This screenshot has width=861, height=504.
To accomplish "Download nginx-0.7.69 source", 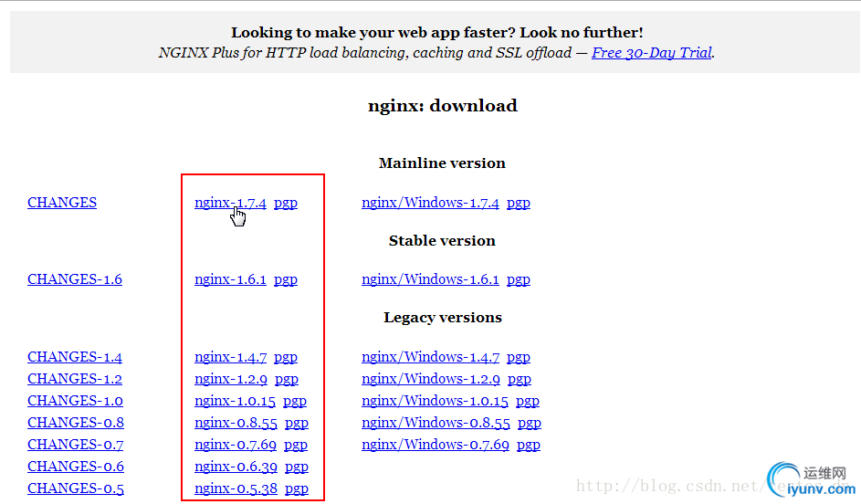I will coord(235,445).
